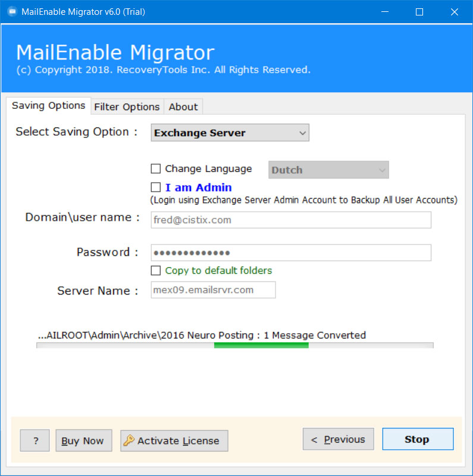The height and width of the screenshot is (476, 473).
Task: Click the Server Name input field
Action: [x=213, y=290]
